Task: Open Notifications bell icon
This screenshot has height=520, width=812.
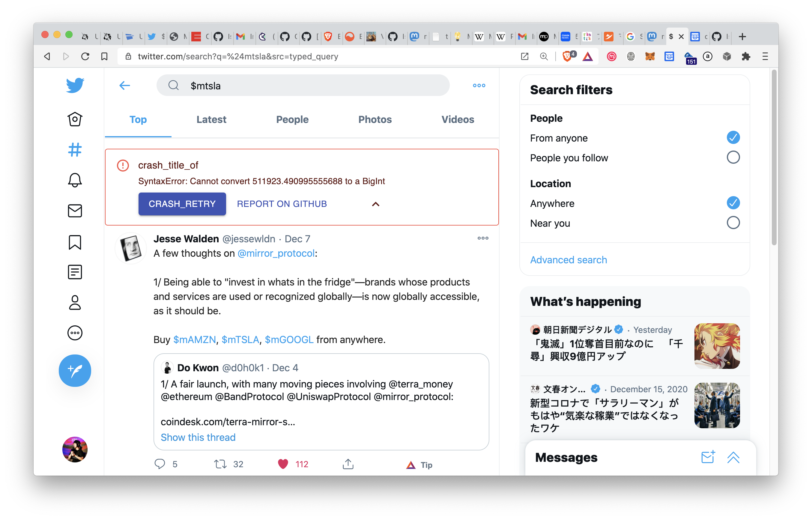Action: [75, 180]
